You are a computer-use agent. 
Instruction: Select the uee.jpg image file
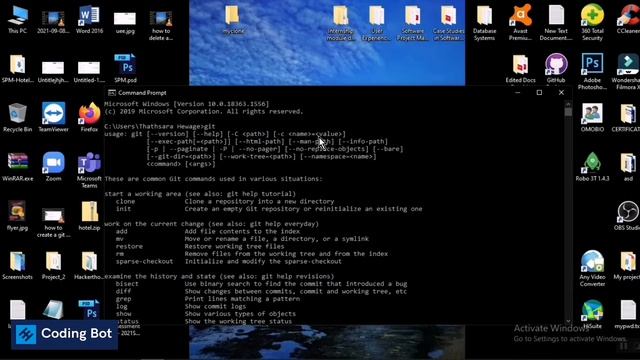point(125,22)
